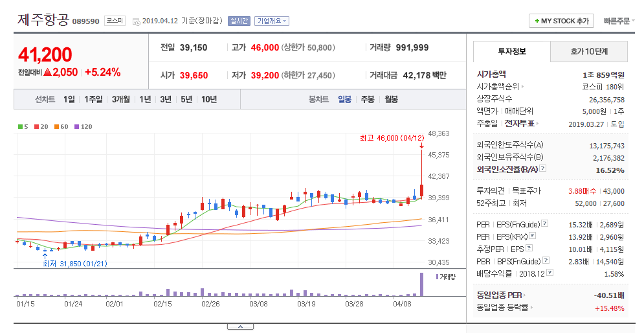Click the help icon next to EPS(KRX)
Image resolution: width=644 pixels, height=333 pixels.
click(x=532, y=236)
